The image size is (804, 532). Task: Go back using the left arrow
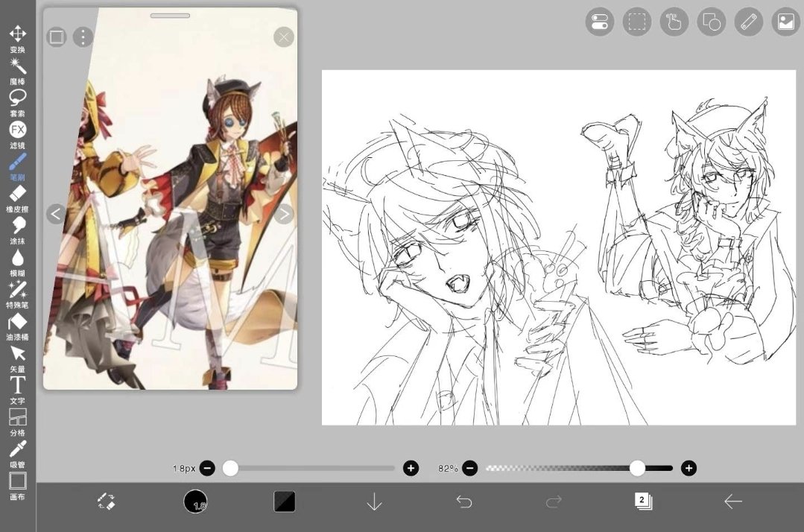732,501
